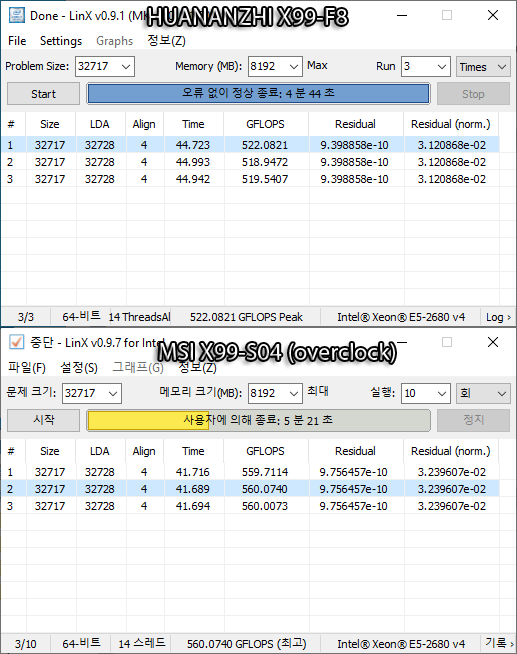
Task: Select row with 559.7114 GFLOPS
Action: (250, 472)
